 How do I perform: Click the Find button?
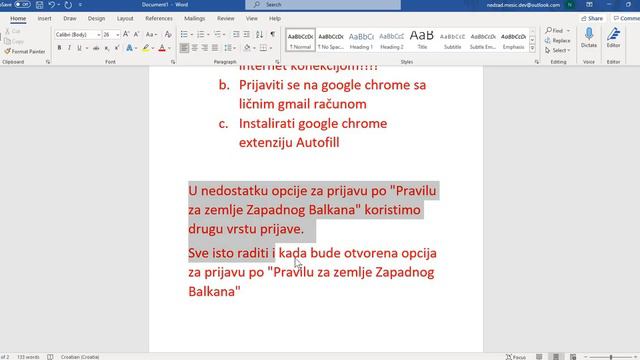point(554,31)
